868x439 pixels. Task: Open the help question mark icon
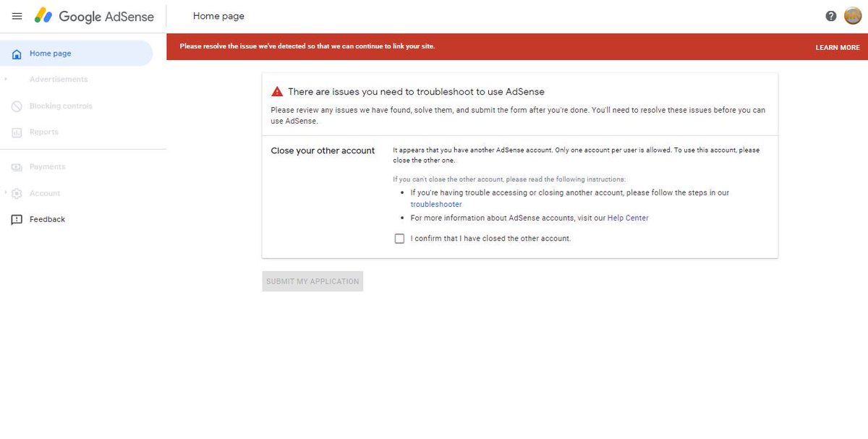831,16
